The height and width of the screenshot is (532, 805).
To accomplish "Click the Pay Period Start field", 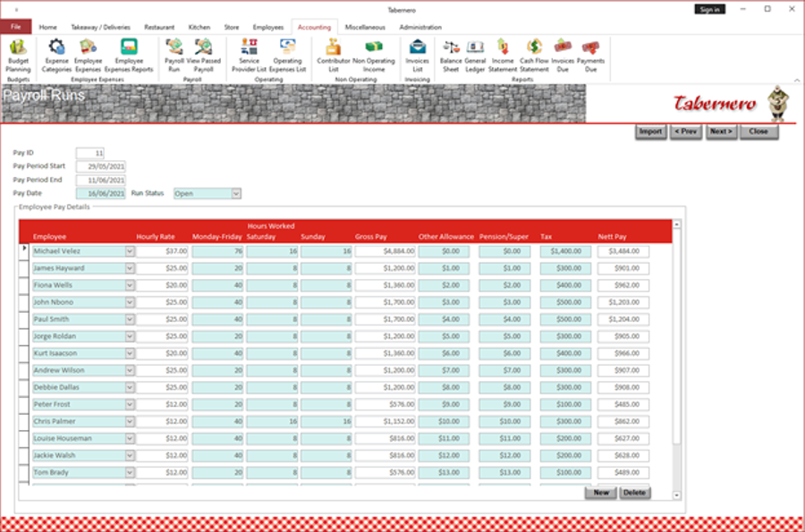I will point(100,166).
